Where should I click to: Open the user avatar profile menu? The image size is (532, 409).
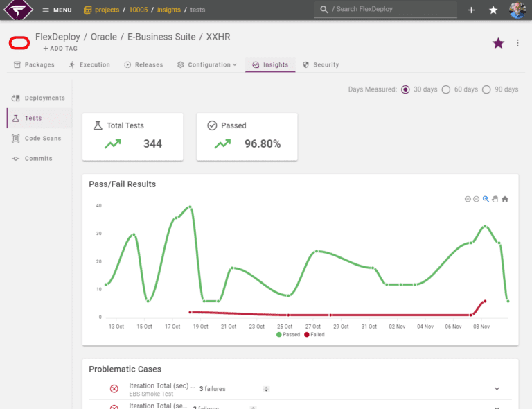(x=517, y=10)
